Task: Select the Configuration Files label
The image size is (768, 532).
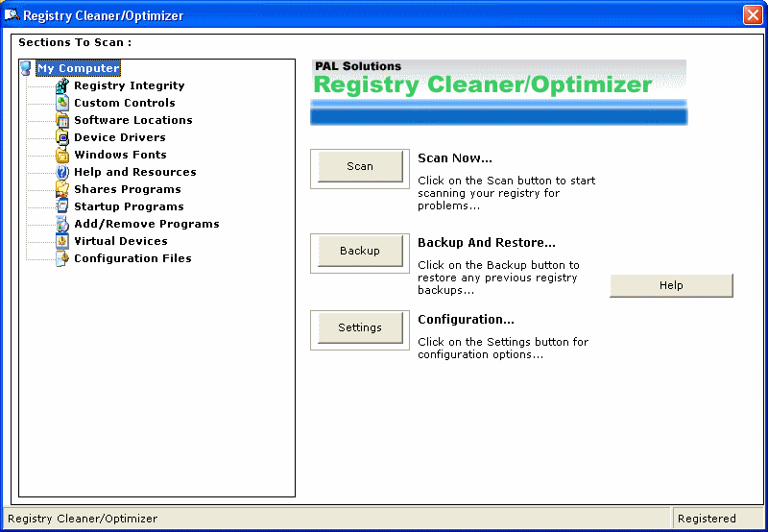Action: click(x=132, y=258)
